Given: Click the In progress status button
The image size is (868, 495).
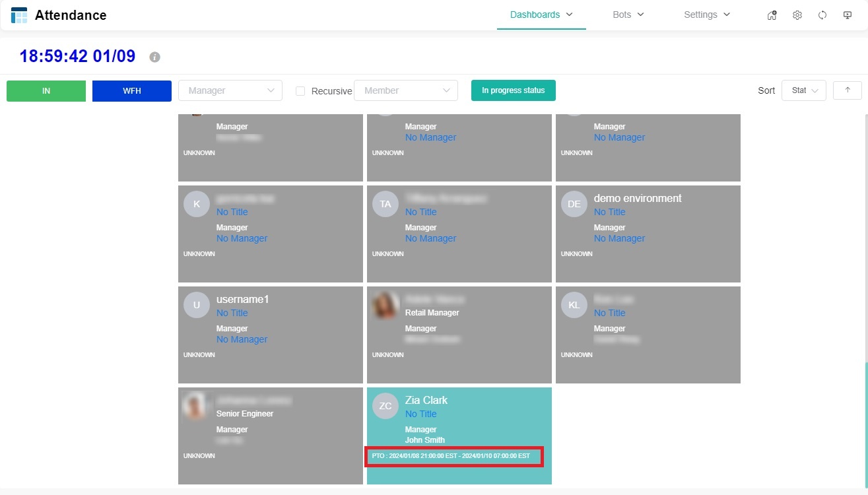Looking at the screenshot, I should (x=513, y=90).
